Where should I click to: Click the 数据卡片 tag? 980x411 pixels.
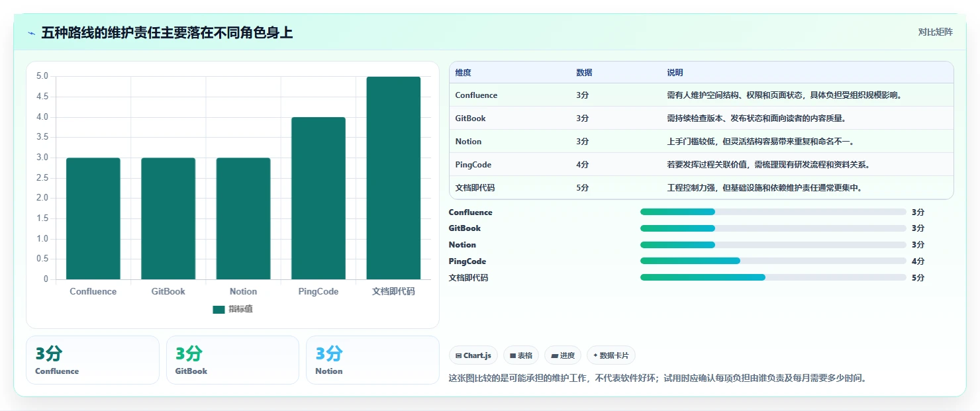tap(611, 355)
